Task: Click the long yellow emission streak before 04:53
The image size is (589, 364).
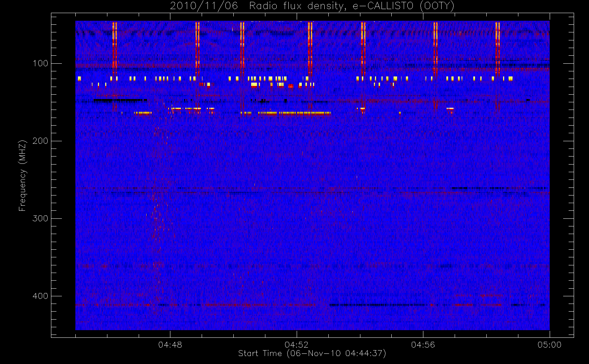Action: tap(294, 113)
